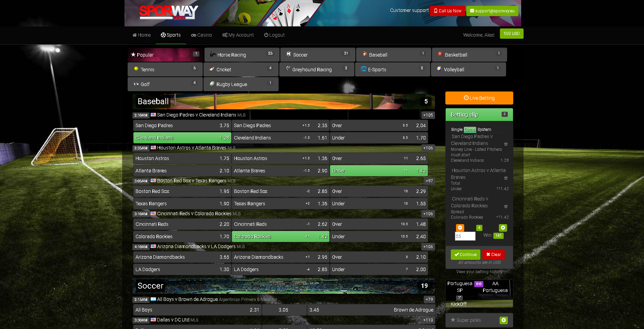Click the stake amount input field
644x329 pixels.
465,236
